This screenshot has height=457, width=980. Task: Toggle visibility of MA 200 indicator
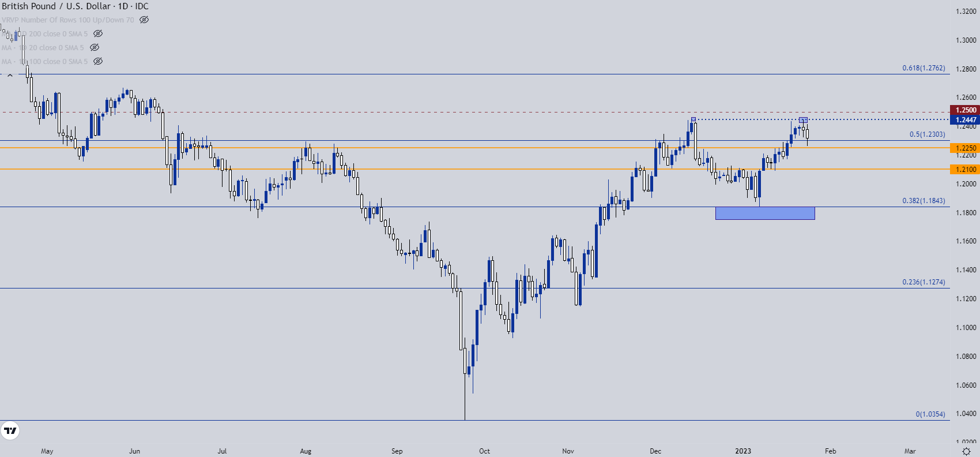[98, 33]
